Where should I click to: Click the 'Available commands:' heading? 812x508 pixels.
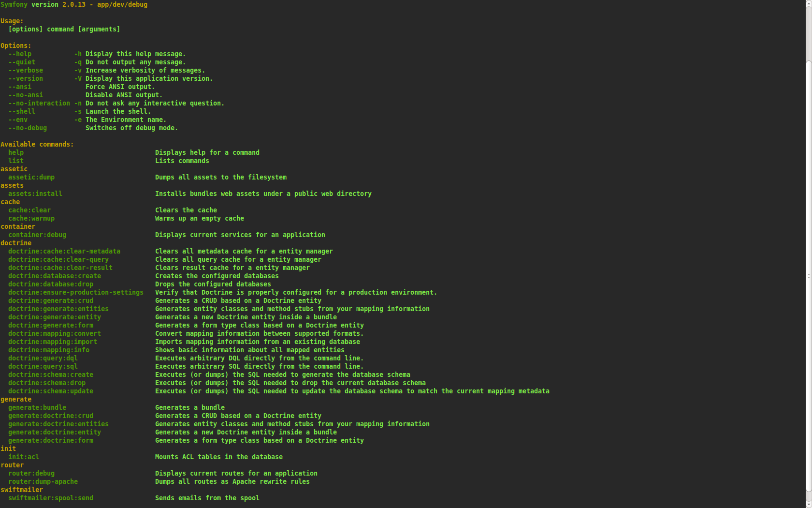tap(37, 144)
